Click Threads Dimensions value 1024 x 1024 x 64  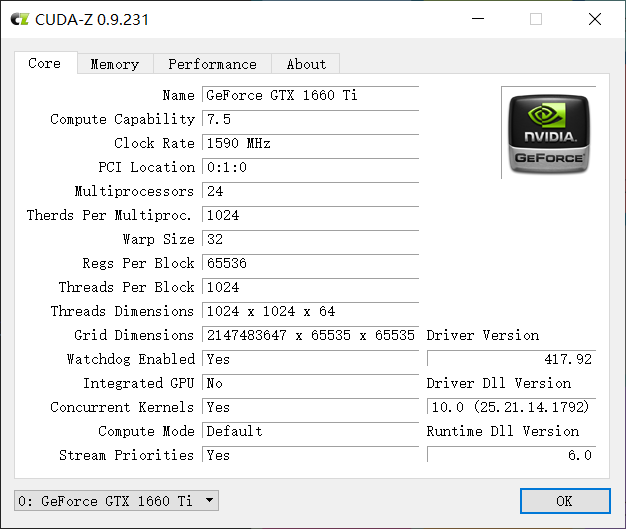[310, 311]
